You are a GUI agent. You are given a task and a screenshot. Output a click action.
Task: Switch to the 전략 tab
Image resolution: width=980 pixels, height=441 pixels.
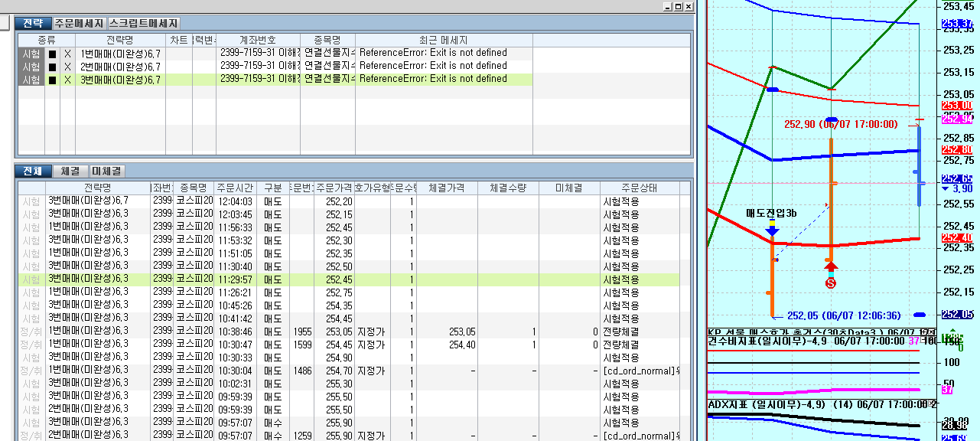(33, 24)
